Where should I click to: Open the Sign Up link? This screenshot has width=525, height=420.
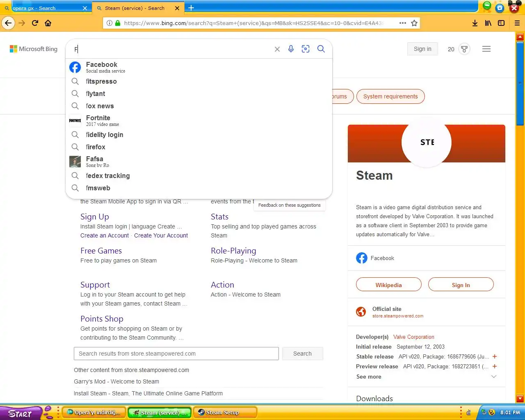(95, 217)
